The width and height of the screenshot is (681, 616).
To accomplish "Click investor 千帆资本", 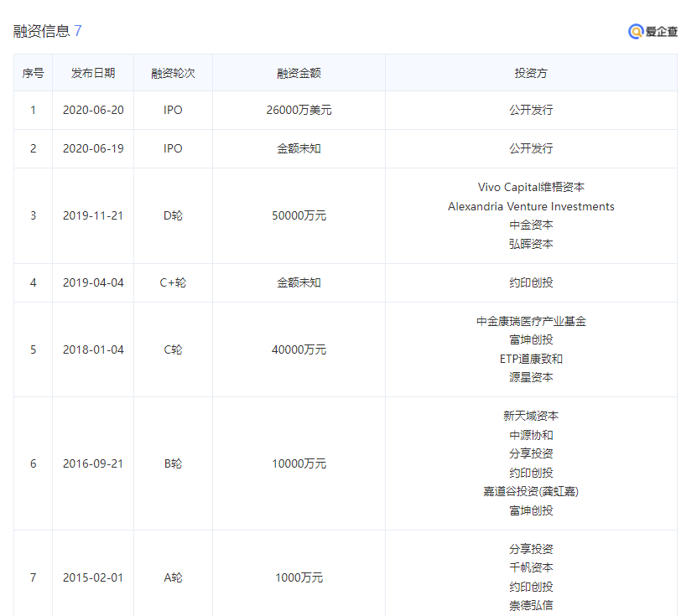I will click(531, 567).
